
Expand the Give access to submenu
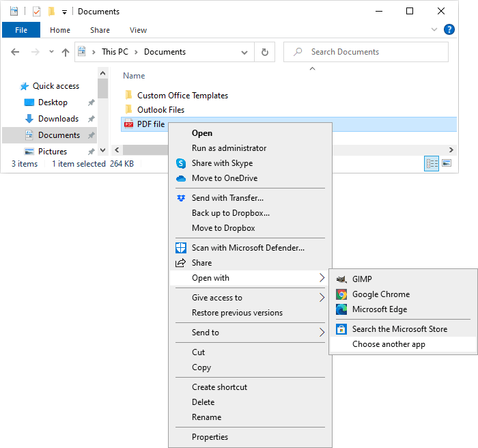pos(322,298)
